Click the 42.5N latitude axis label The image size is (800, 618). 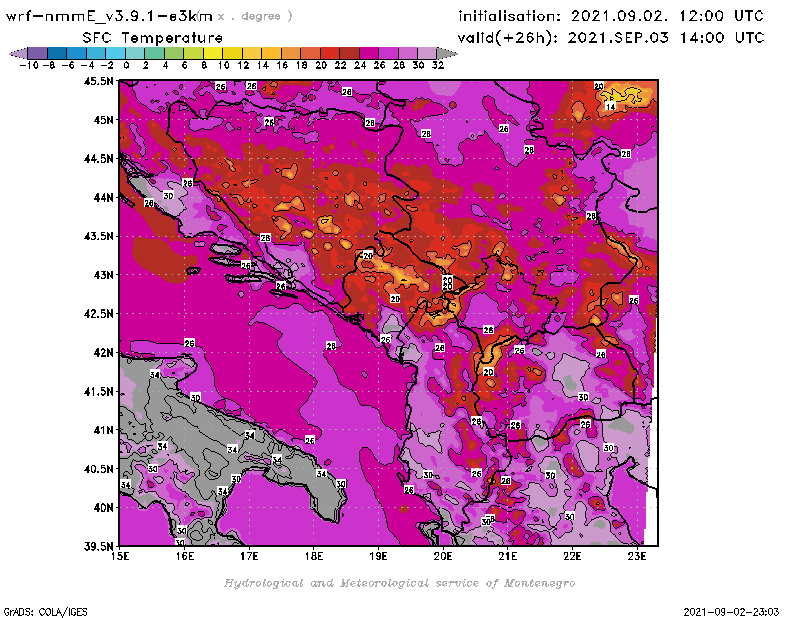coord(98,314)
